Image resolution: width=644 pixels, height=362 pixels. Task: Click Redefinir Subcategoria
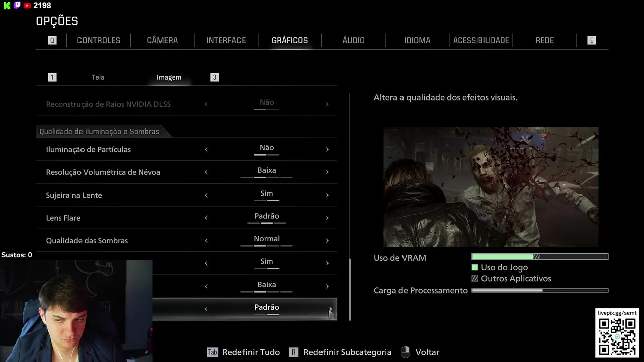[x=347, y=352]
